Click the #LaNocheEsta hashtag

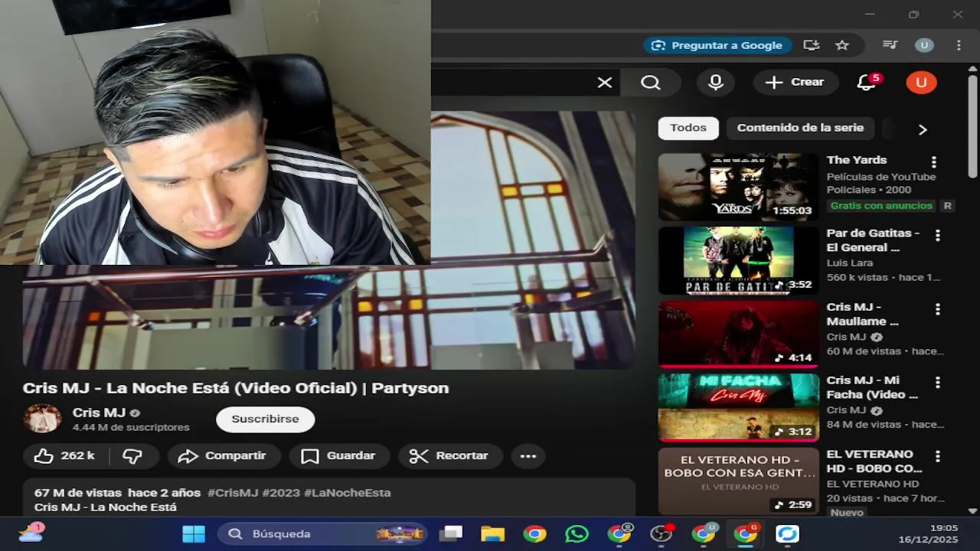[x=348, y=493]
